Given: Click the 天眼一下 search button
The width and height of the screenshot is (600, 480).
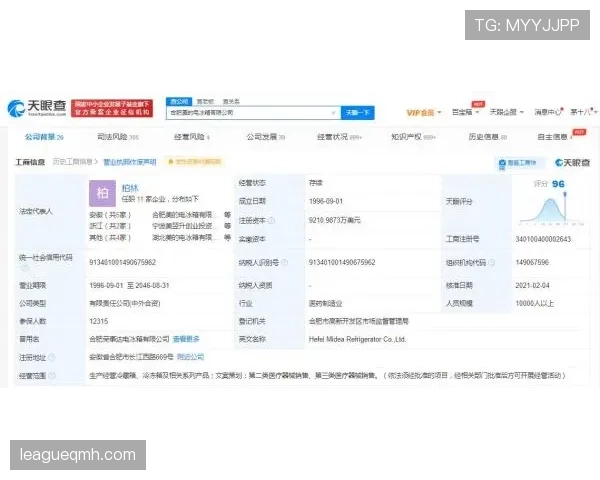Looking at the screenshot, I should click(x=357, y=113).
